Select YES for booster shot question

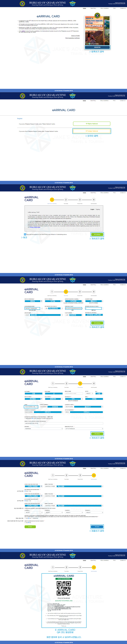click(x=25, y=501)
